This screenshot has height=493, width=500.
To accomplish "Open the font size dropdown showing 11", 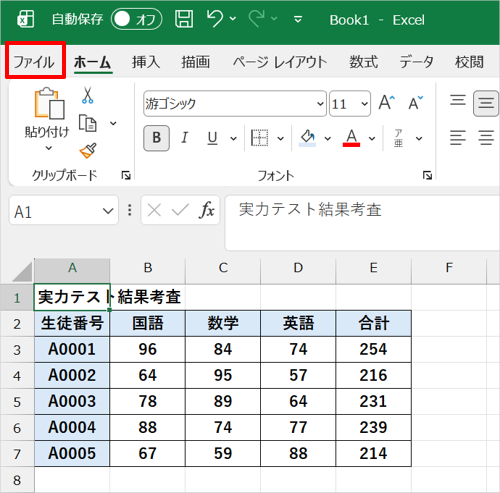I will click(350, 104).
